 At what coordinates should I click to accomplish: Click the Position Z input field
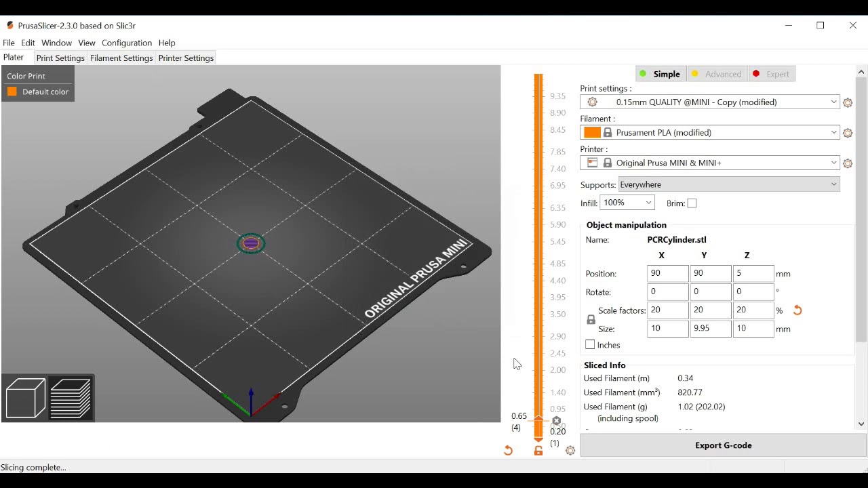click(753, 274)
